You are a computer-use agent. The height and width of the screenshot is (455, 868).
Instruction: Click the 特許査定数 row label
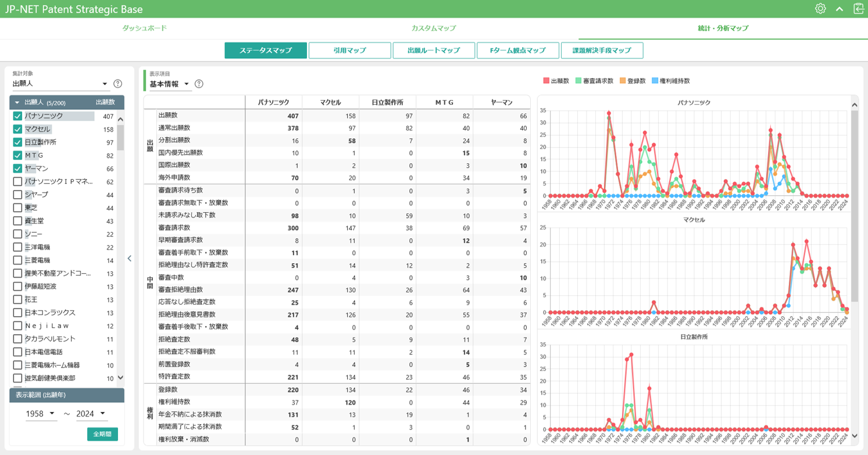(x=174, y=377)
